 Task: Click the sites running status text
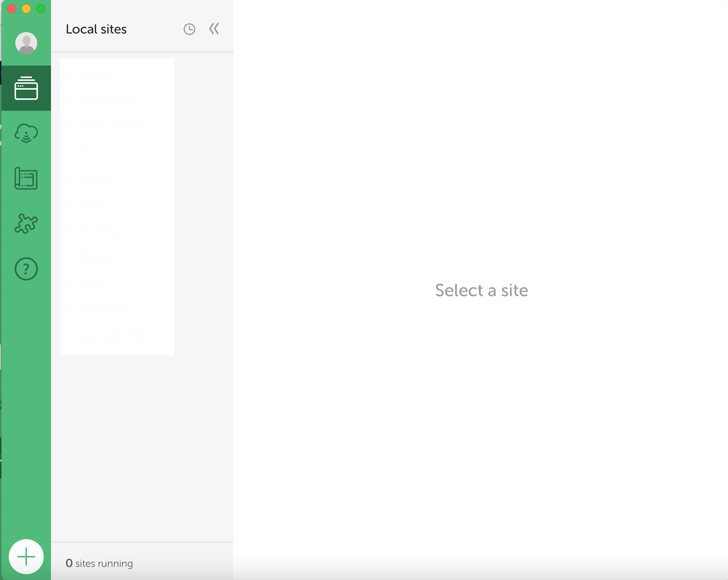99,563
